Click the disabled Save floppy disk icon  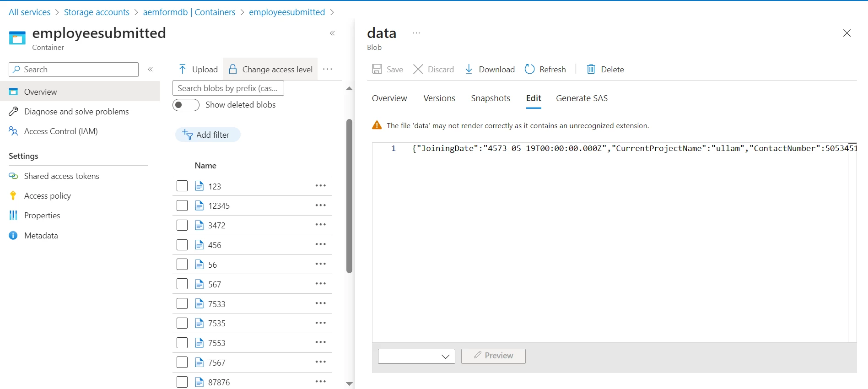[377, 69]
